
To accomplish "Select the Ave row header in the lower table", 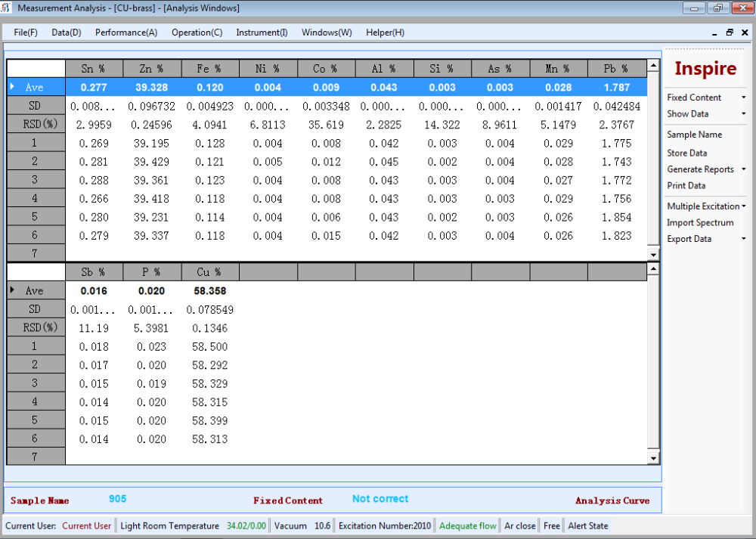I will coord(36,291).
